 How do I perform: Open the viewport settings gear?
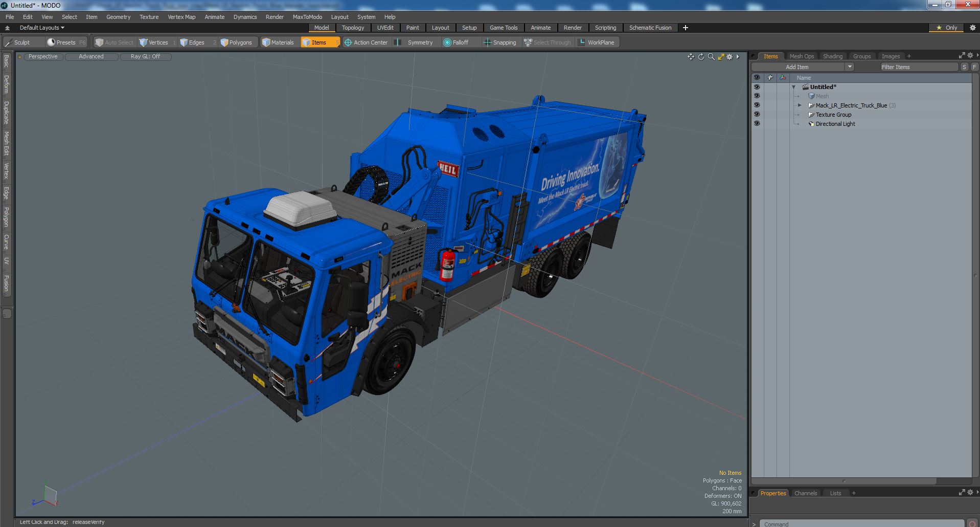730,57
